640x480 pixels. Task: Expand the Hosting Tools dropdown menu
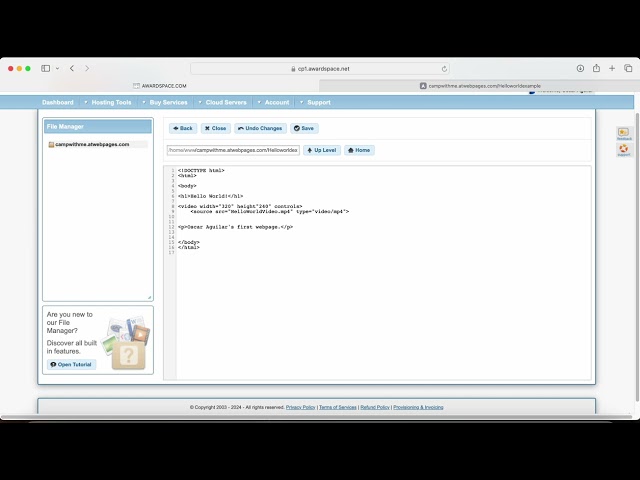point(108,102)
